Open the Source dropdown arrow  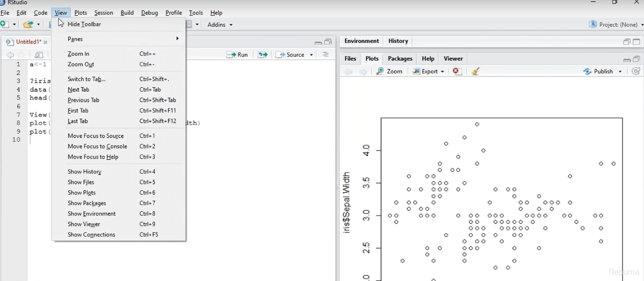coord(312,54)
